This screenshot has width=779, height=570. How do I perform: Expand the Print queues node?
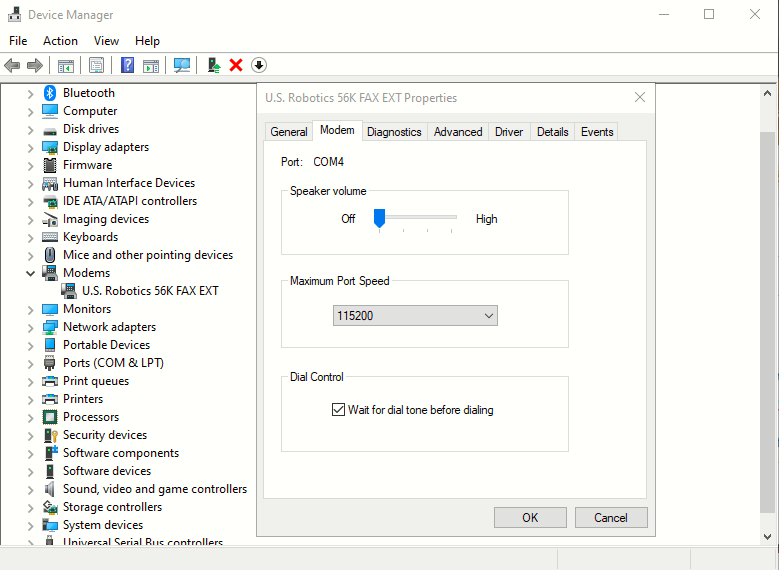[x=30, y=382]
